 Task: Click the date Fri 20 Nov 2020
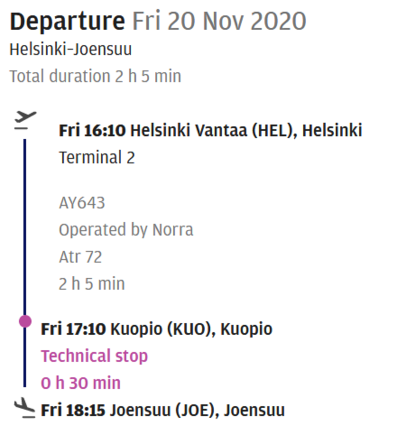219,21
